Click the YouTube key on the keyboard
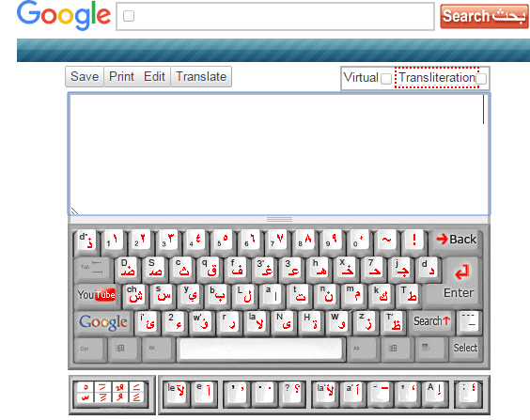 (x=97, y=296)
